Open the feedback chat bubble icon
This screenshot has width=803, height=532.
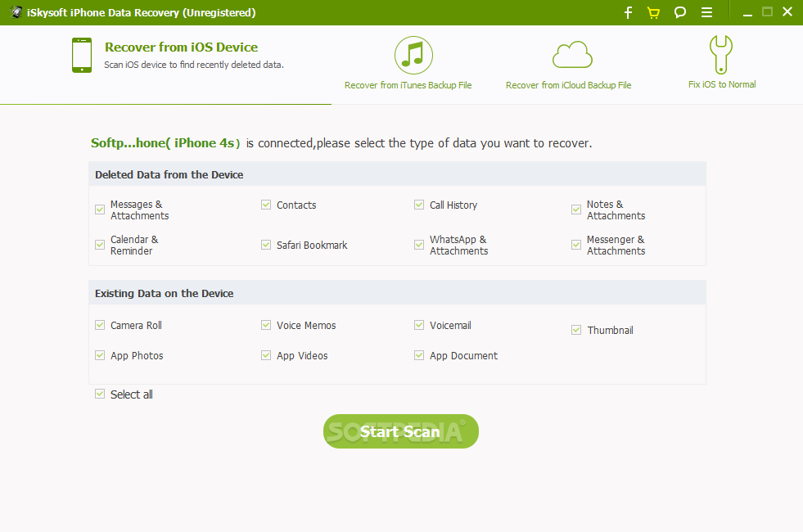[x=680, y=12]
